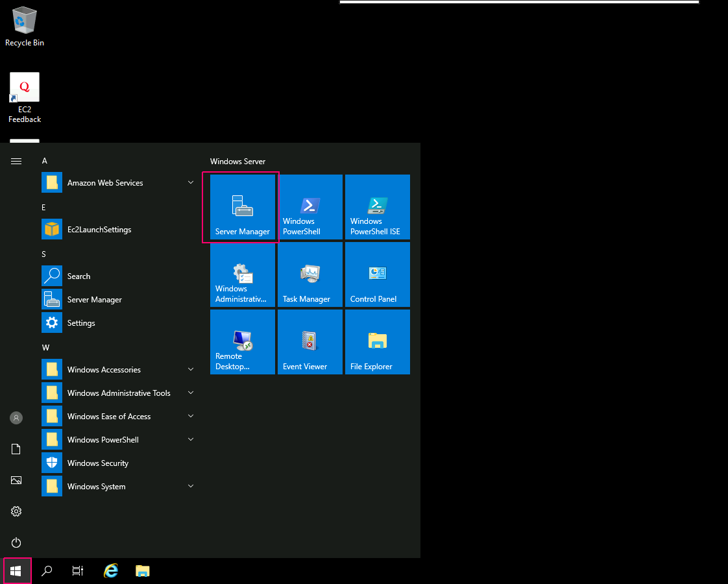Jump to app list letter A
728x584 pixels.
coord(45,161)
